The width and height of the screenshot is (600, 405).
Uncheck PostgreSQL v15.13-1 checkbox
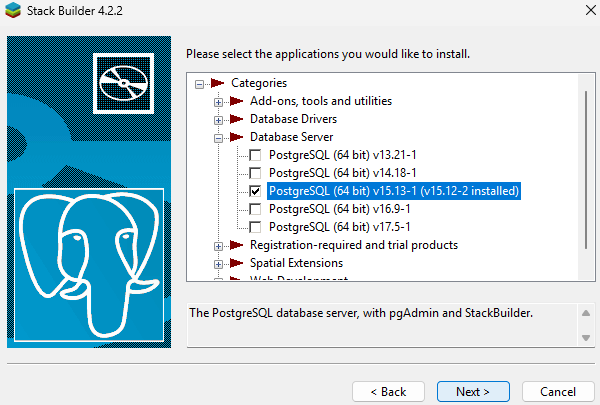[255, 191]
